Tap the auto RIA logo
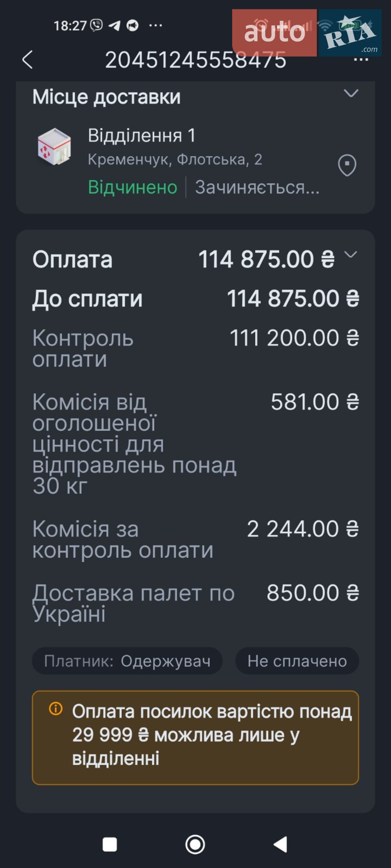The image size is (391, 868). pos(307,33)
